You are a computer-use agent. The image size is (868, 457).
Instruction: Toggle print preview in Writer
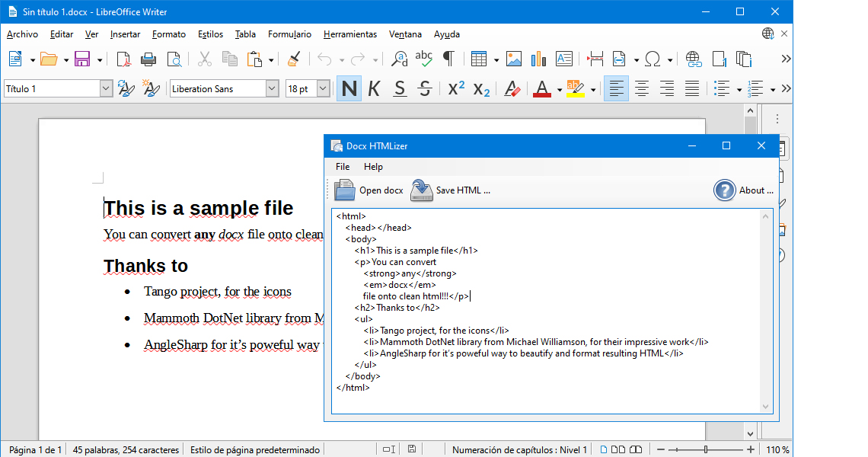click(174, 59)
